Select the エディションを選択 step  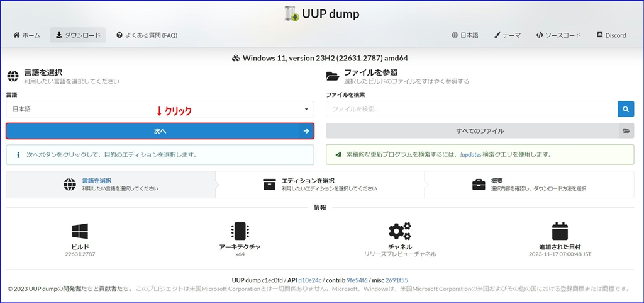click(320, 185)
